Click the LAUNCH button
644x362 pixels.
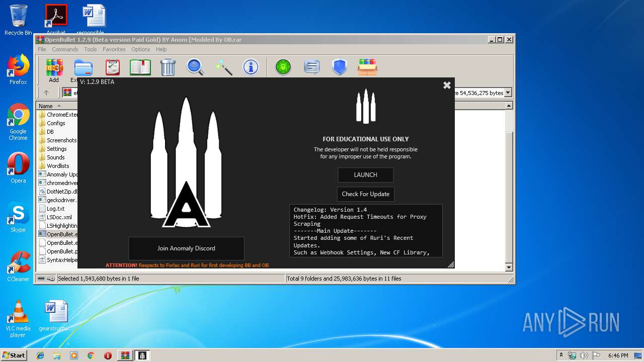tap(365, 175)
